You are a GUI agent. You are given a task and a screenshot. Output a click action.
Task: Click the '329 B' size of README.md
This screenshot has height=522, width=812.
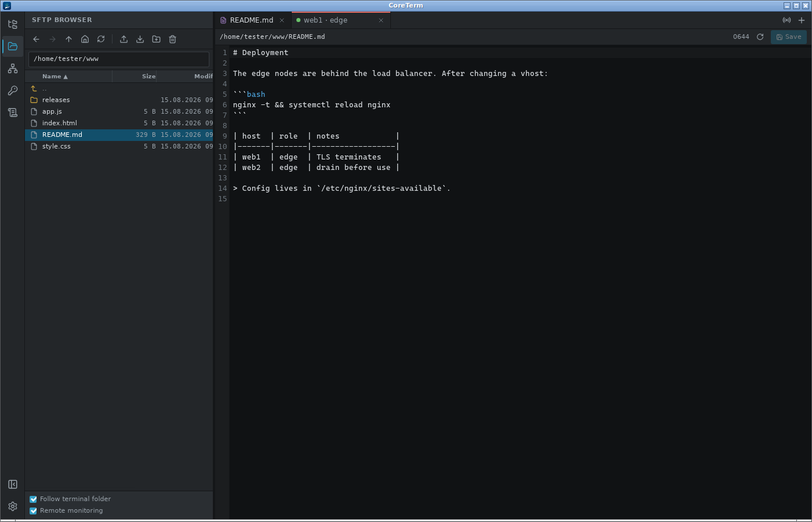coord(146,135)
